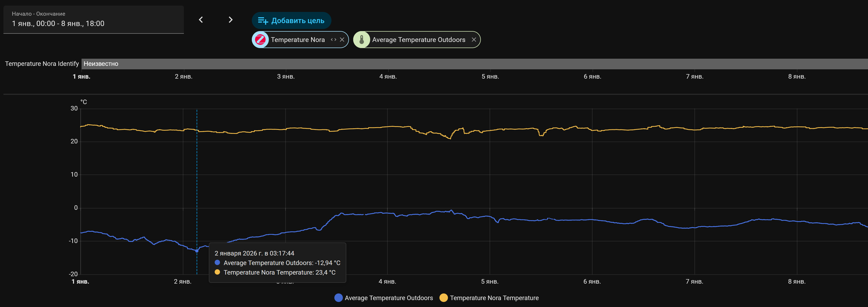The image size is (868, 307).
Task: Select the Temperature Nora chip label
Action: pos(297,40)
